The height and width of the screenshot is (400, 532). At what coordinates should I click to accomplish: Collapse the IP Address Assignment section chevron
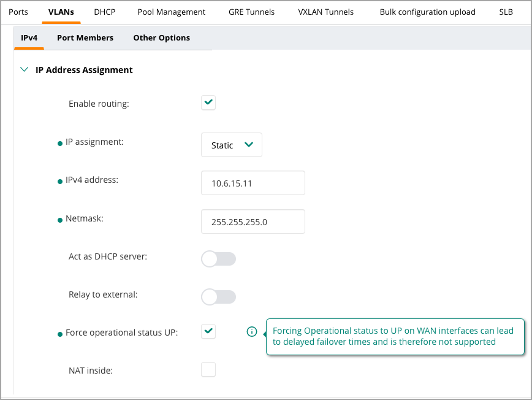[24, 69]
